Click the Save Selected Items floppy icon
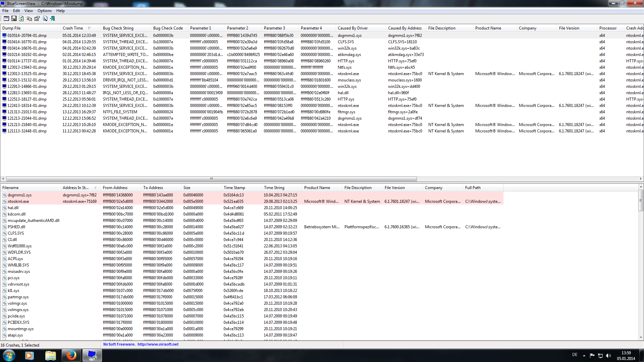This screenshot has height=362, width=644. coord(14,19)
